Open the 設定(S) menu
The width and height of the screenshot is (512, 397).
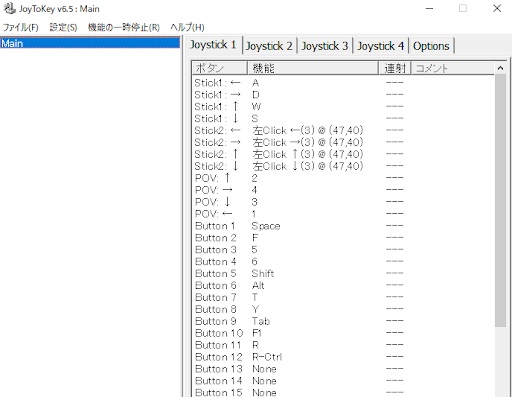(63, 27)
